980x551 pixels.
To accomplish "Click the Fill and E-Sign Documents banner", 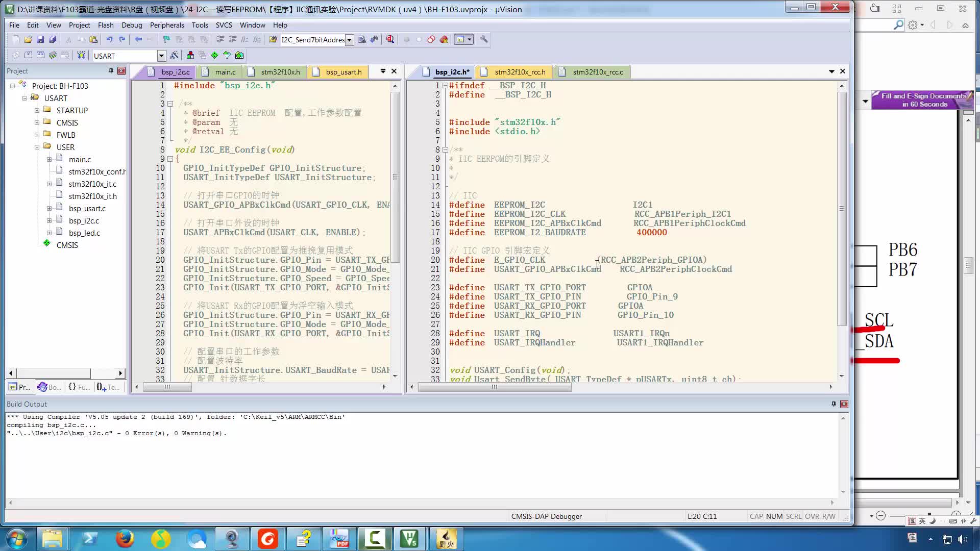I will coord(923,100).
